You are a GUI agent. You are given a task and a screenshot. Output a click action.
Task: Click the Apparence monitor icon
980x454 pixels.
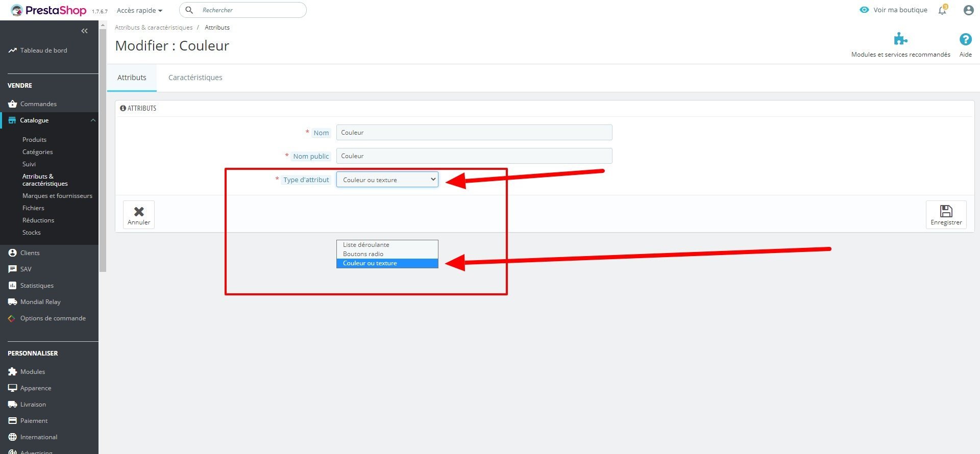(12, 388)
